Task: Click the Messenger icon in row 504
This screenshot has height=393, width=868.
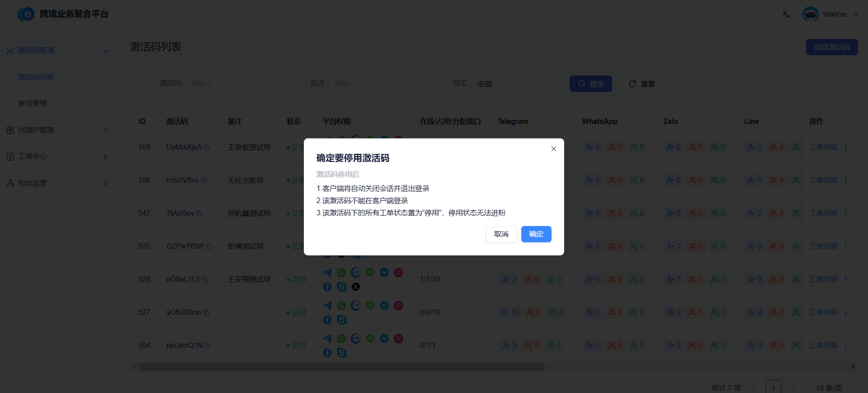Action: pyautogui.click(x=384, y=339)
